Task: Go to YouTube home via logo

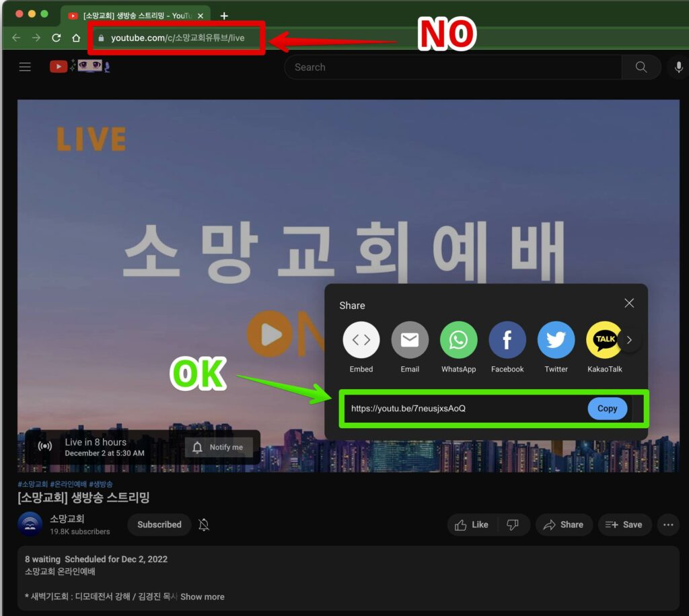Action: tap(79, 67)
